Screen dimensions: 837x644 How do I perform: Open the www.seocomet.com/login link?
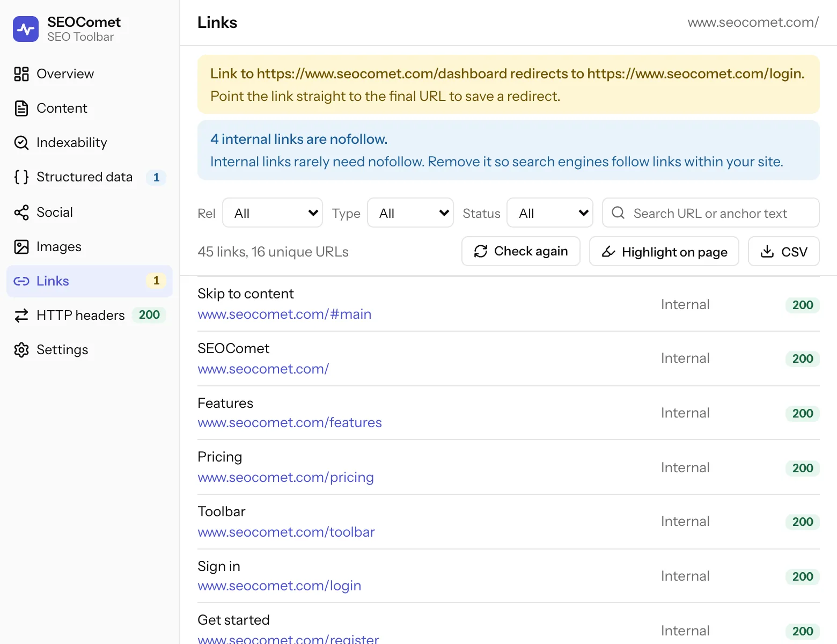point(279,586)
